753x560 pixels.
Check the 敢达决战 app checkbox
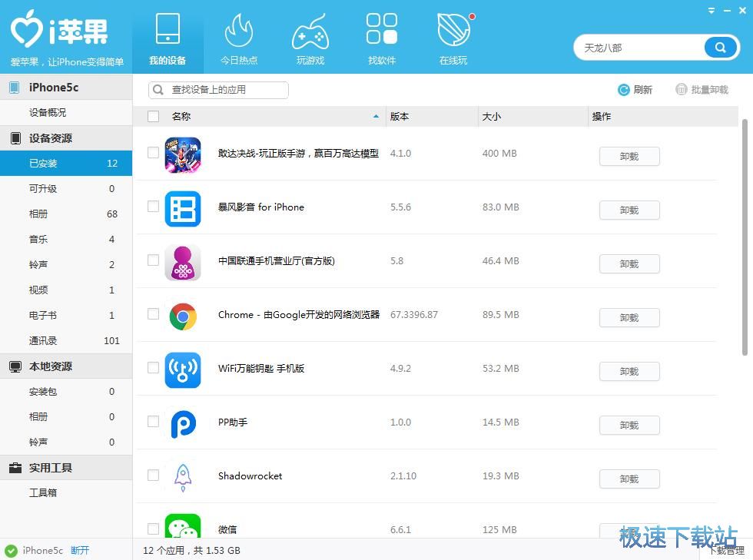coord(153,153)
